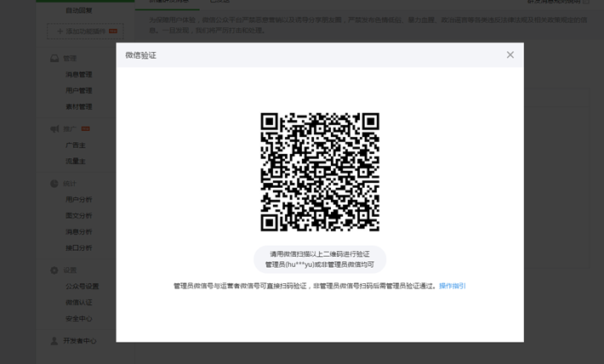Open 自动回复 in the sidebar
Image resolution: width=604 pixels, height=364 pixels.
point(79,10)
